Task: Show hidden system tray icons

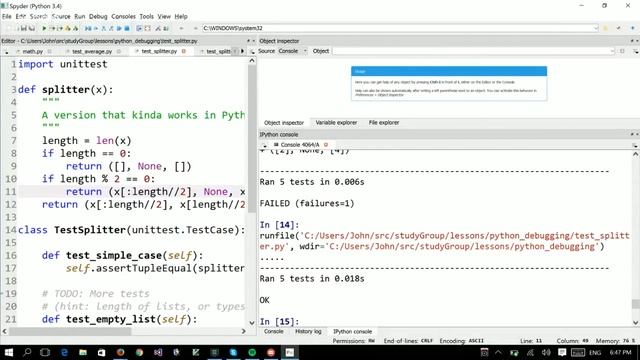Action: pyautogui.click(x=498, y=352)
